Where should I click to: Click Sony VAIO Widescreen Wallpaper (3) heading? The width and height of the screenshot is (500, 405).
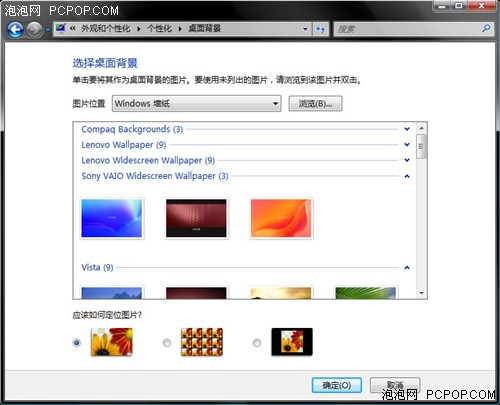point(155,176)
